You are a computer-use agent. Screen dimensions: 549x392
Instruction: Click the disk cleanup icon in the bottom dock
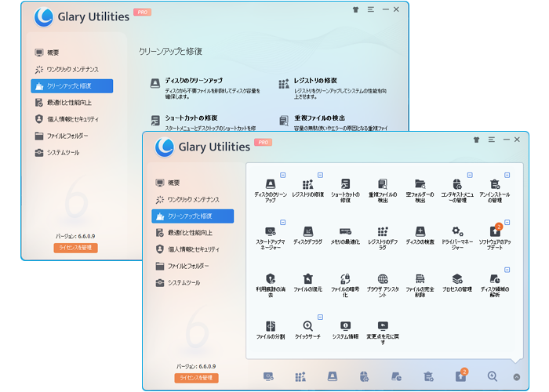pyautogui.click(x=333, y=376)
